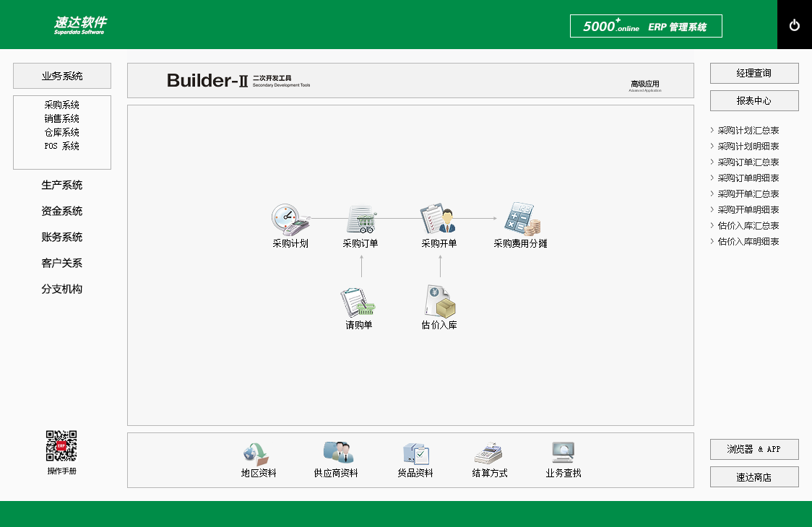Click the 业务查找 business search icon
This screenshot has height=527, width=812.
click(563, 453)
